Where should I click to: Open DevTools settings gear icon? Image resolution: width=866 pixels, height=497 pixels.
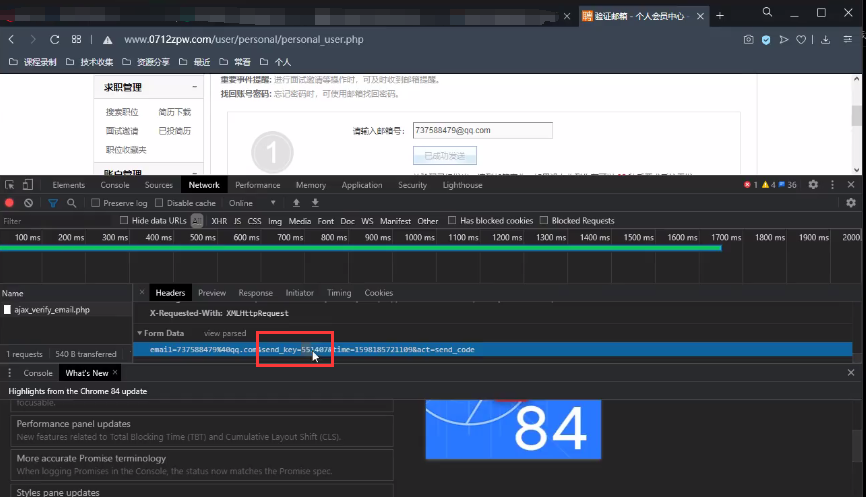point(813,185)
